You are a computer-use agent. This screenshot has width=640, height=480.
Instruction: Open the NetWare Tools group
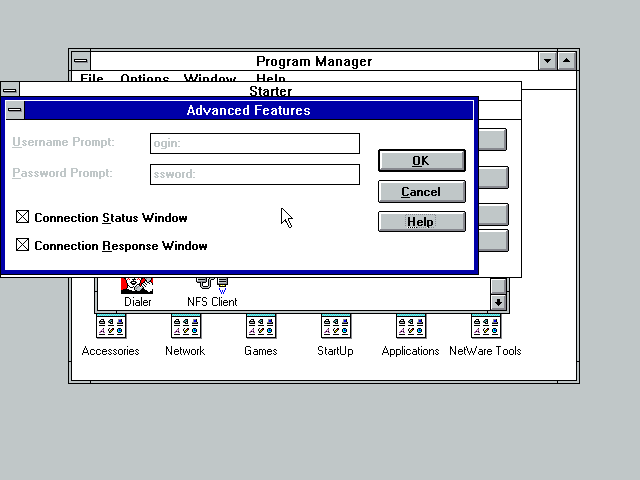pos(485,327)
